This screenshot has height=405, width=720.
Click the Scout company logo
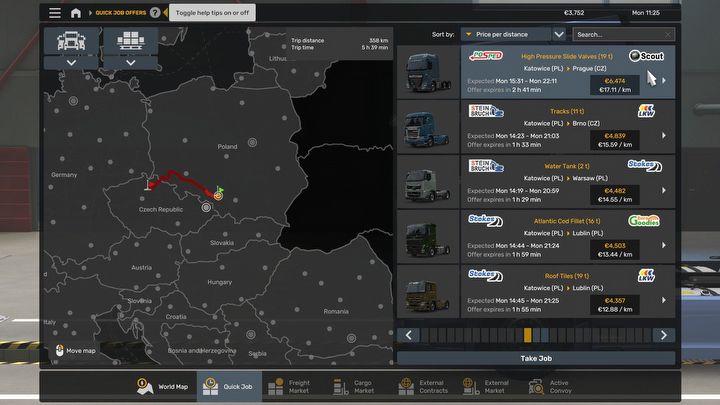click(x=646, y=56)
